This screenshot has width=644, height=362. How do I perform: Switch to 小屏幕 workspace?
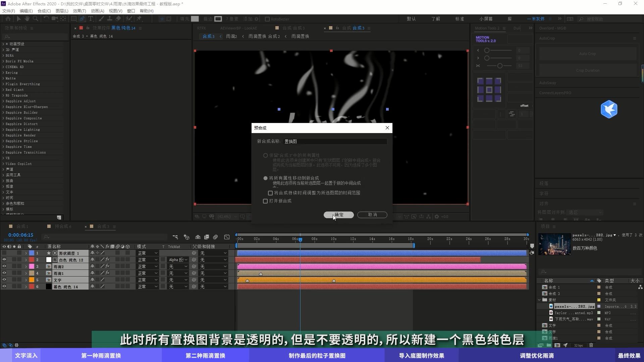coord(486,19)
